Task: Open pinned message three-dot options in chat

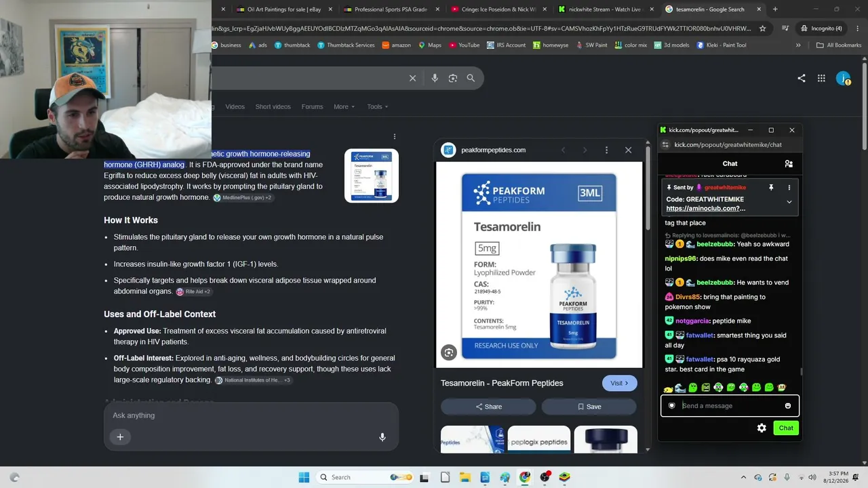Action: coord(789,188)
